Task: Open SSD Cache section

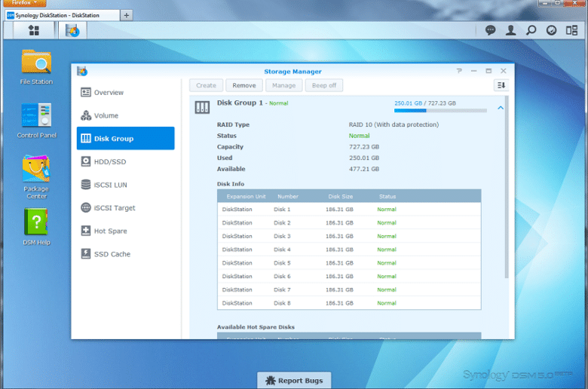Action: 126,254
